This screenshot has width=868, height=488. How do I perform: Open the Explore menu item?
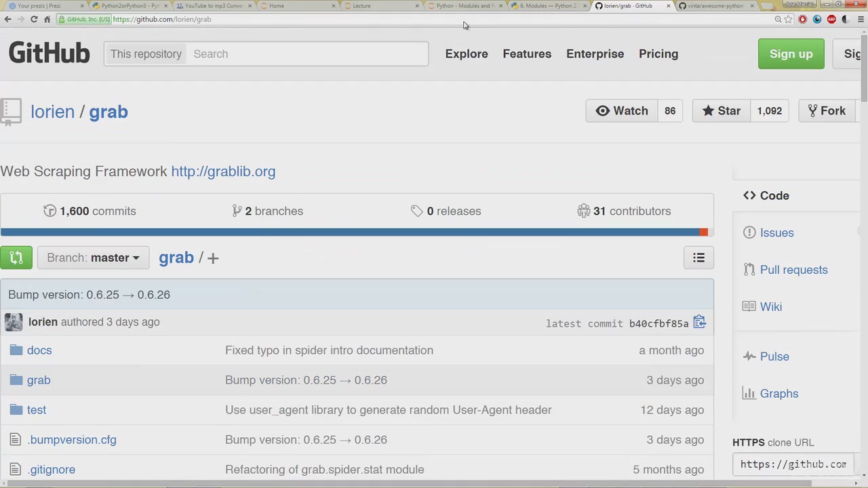[467, 54]
